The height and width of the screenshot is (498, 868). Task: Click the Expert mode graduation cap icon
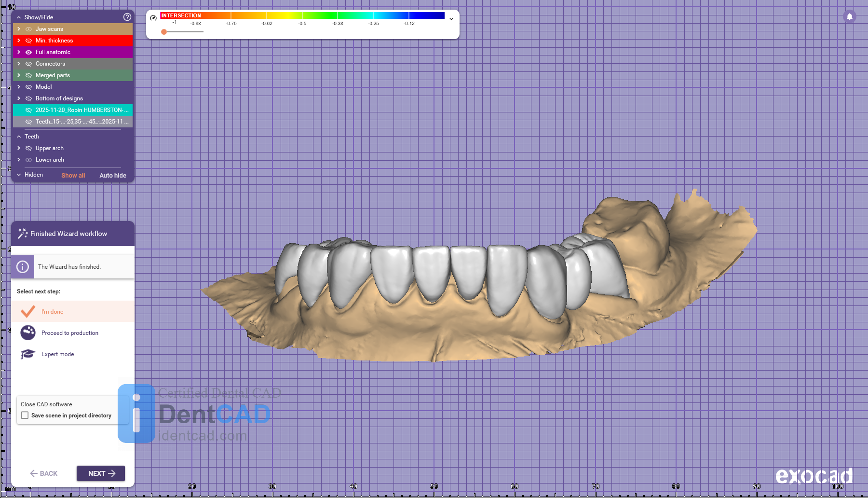point(28,354)
